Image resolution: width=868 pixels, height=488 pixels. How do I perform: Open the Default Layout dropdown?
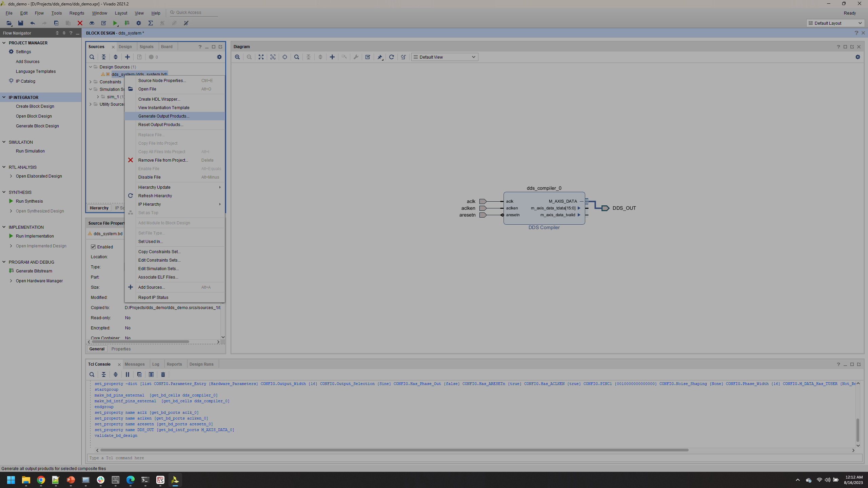[835, 23]
